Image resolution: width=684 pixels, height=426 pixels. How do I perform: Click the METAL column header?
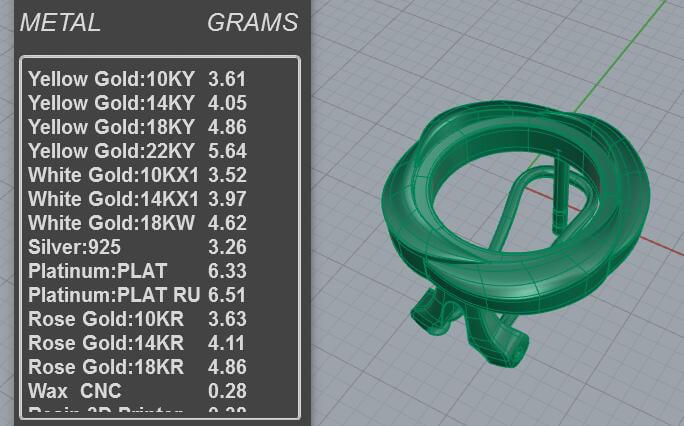(x=60, y=23)
